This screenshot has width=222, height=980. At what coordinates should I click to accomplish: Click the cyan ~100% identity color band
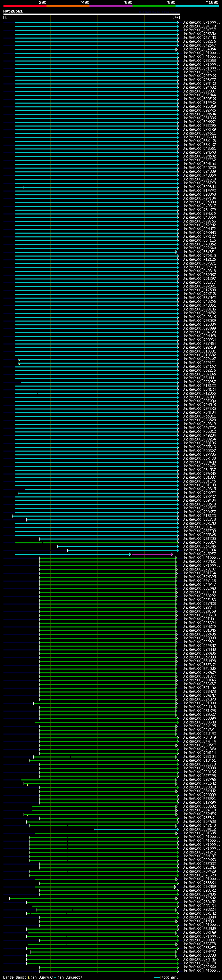click(197, 6)
